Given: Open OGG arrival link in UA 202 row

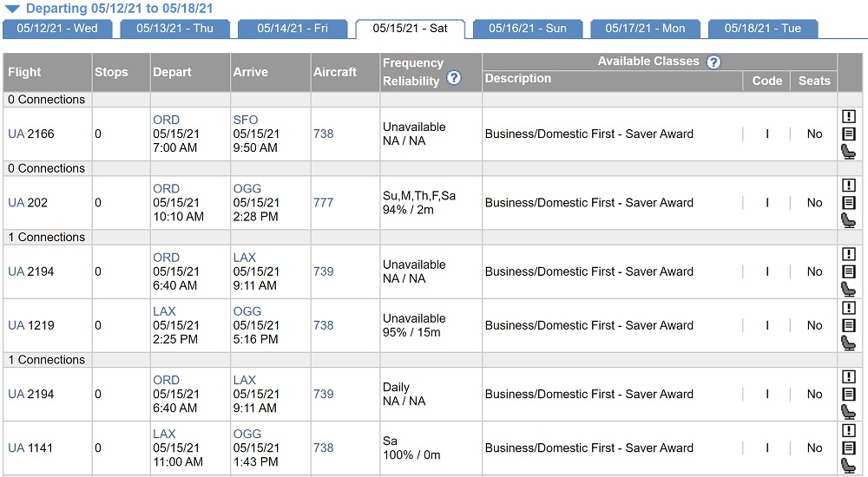Looking at the screenshot, I should 247,189.
